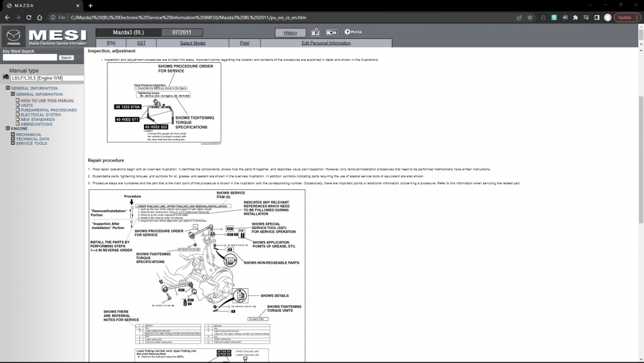This screenshot has width=644, height=363.
Task: Expand the SERVICE TOOLS tree node
Action: click(12, 143)
